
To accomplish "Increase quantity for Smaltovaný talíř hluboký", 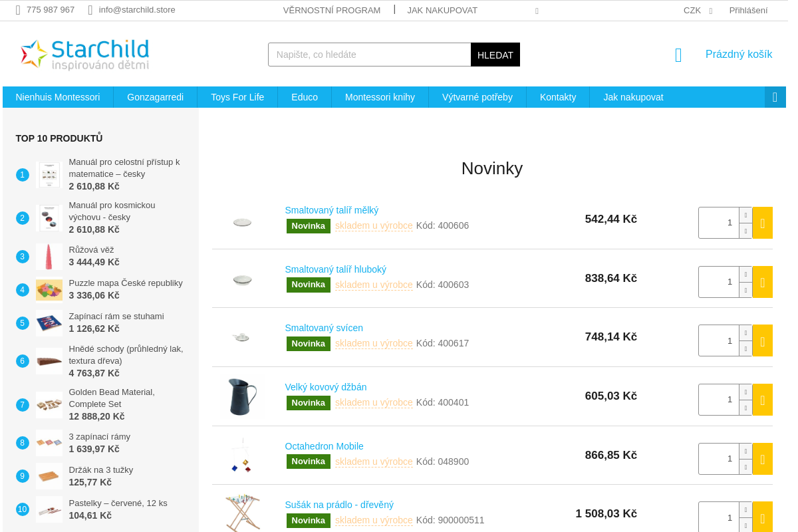I will click(745, 274).
